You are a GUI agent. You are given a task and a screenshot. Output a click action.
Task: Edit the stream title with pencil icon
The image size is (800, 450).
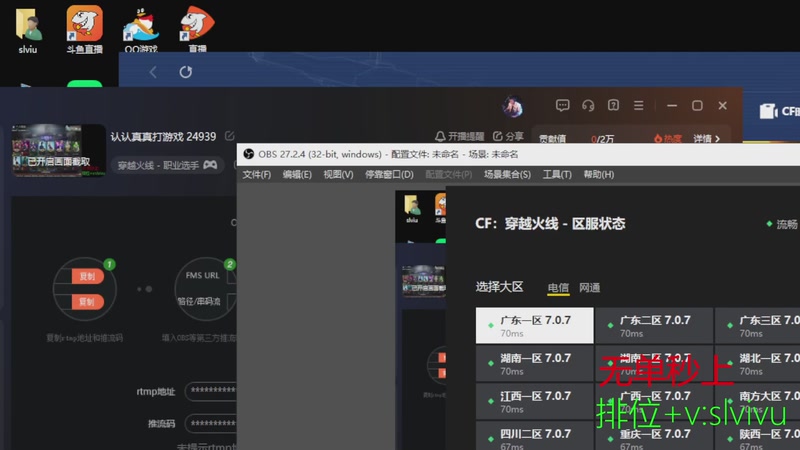(x=230, y=136)
